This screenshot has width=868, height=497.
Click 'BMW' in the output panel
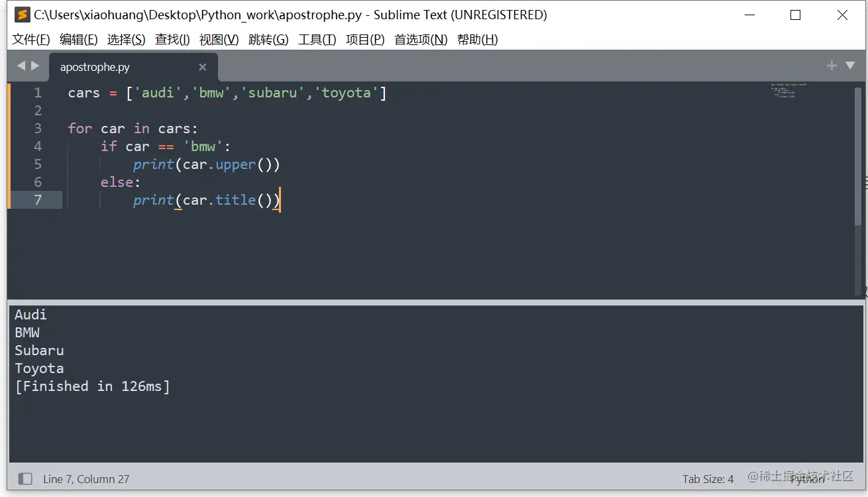coord(27,333)
